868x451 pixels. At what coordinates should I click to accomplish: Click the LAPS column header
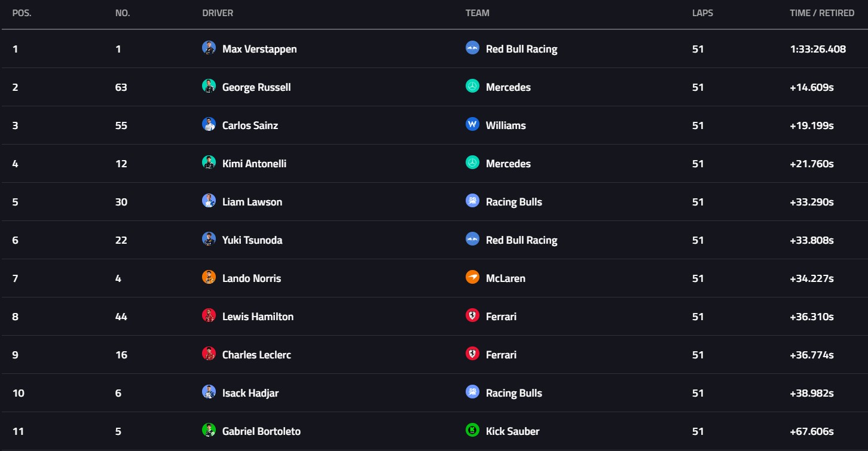(x=702, y=13)
